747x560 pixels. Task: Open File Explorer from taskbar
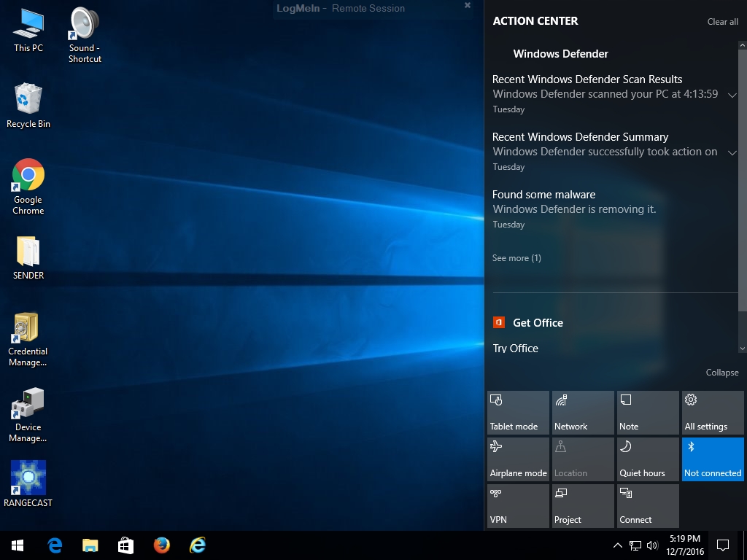90,545
